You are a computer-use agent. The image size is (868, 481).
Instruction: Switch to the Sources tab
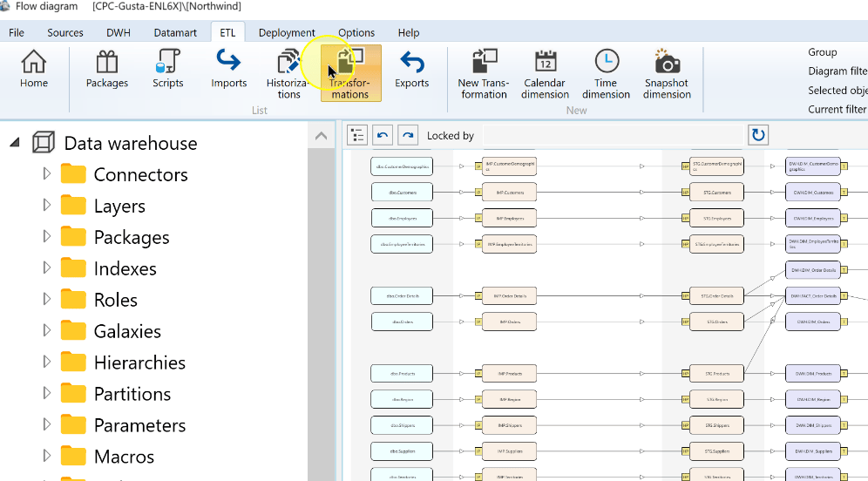coord(65,32)
